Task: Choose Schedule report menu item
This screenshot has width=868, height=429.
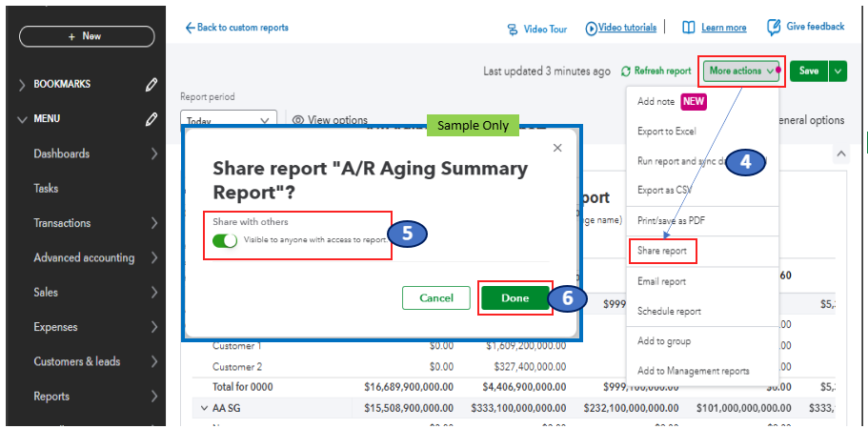Action: coord(669,311)
